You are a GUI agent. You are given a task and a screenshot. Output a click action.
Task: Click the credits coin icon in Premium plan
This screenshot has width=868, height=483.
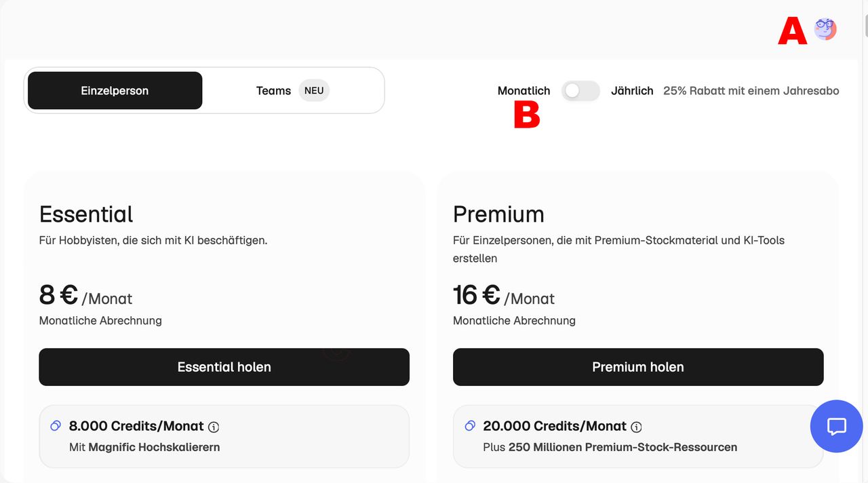tap(470, 426)
